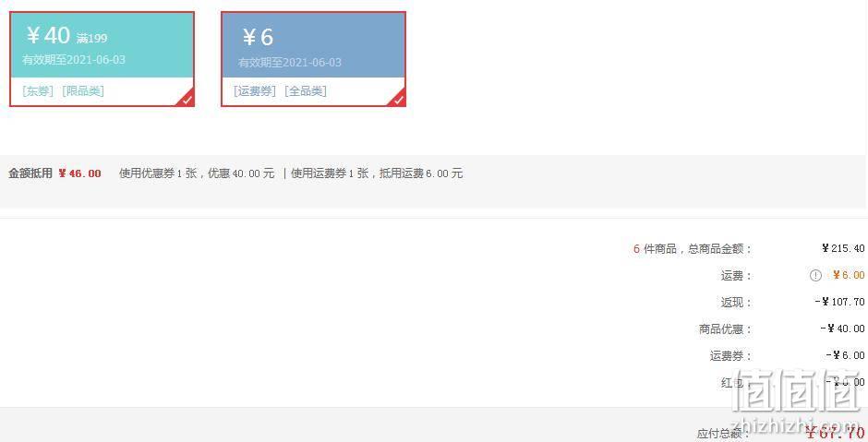Click the freight info circle icon
This screenshot has height=442, width=868.
click(x=815, y=276)
